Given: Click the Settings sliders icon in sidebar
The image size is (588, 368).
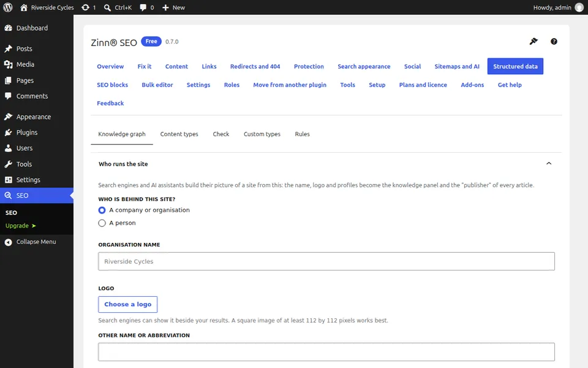Looking at the screenshot, I should [x=8, y=180].
